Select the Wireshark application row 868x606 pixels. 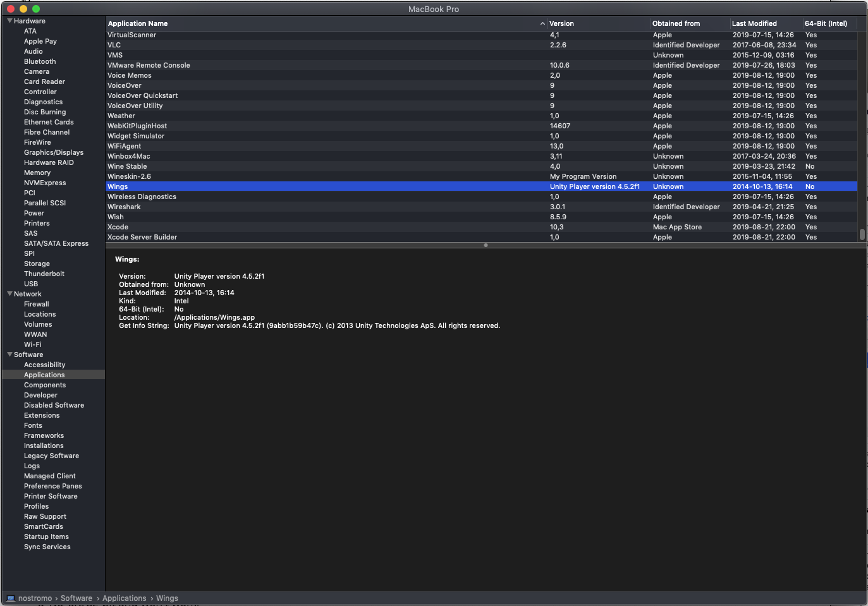(481, 207)
